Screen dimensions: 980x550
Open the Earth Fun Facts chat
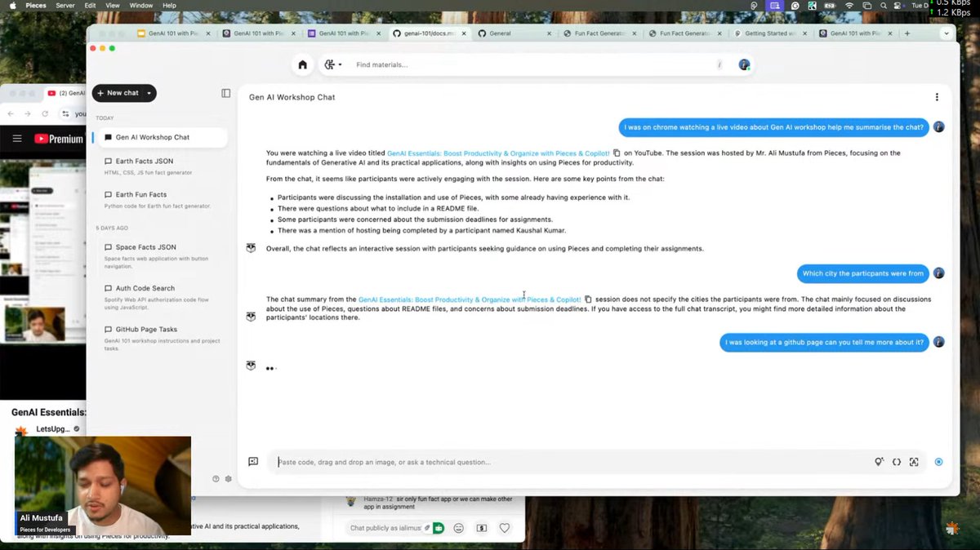(x=163, y=199)
